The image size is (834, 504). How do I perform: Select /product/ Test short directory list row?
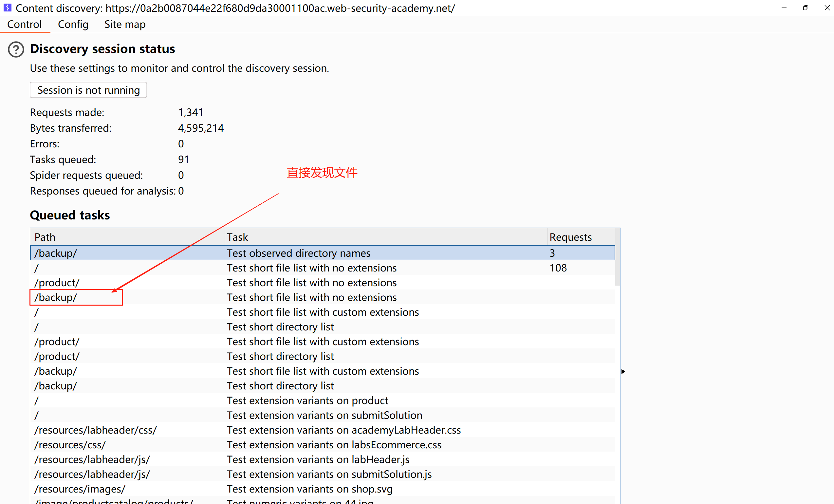click(280, 356)
